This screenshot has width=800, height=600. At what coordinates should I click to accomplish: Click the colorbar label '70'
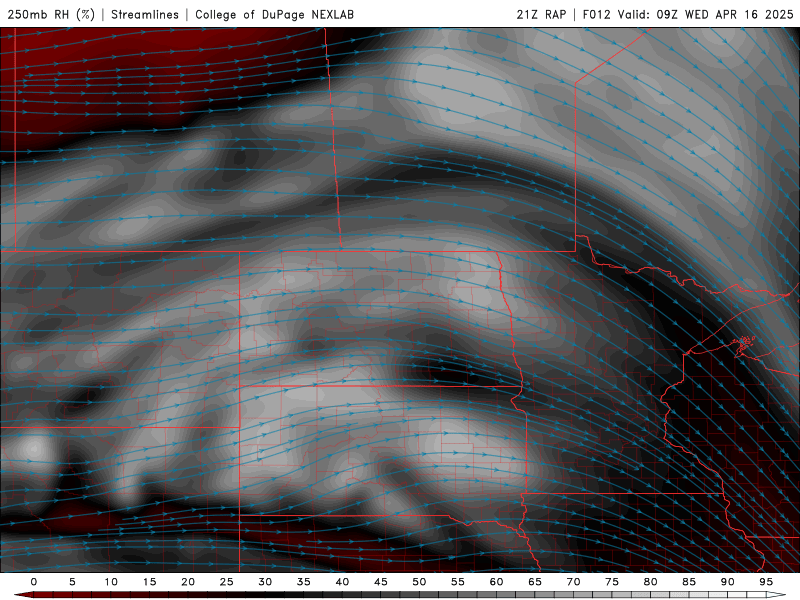coord(573,582)
